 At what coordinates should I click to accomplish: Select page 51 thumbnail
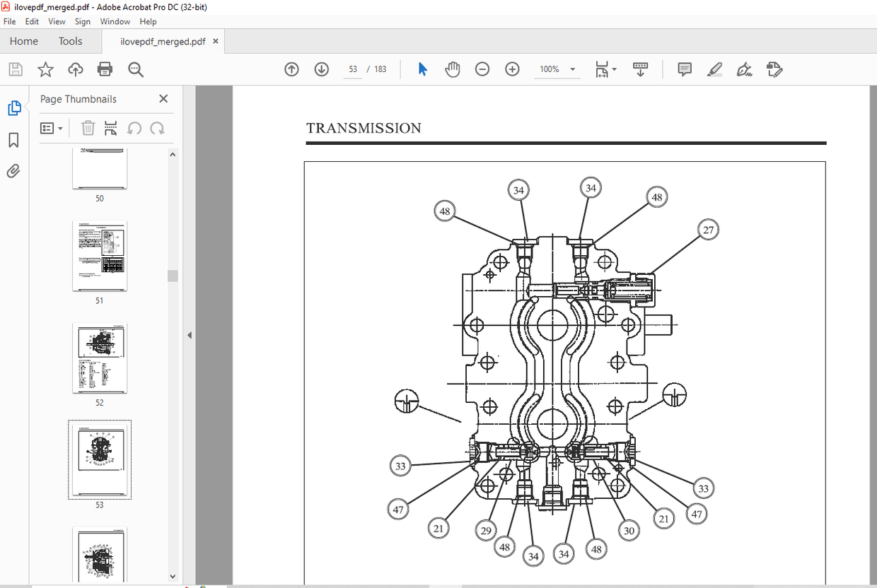(99, 257)
